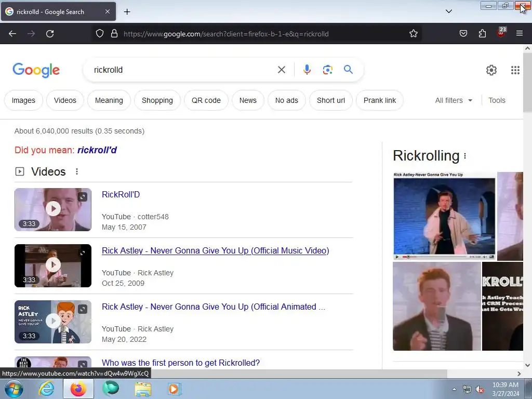This screenshot has width=532, height=399.
Task: Go to Google home via logo
Action: point(36,70)
